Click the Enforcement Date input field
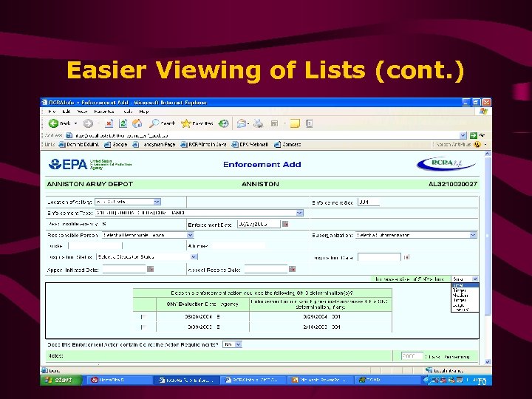This screenshot has height=399, width=532. [259, 224]
